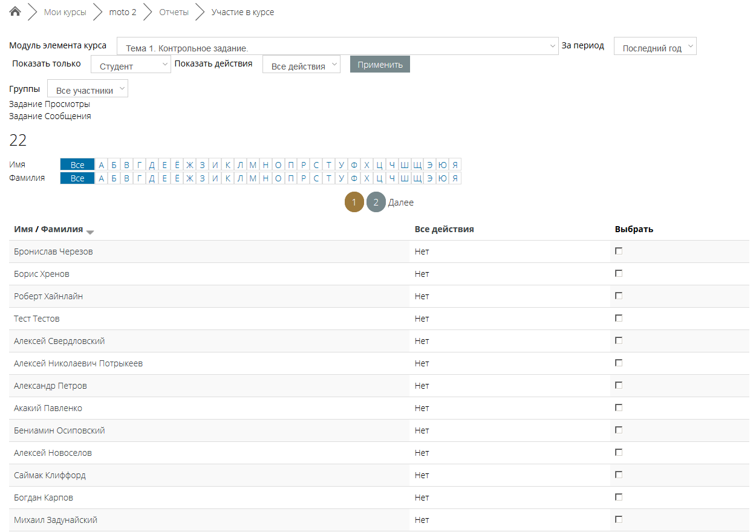Navigate to Отчеты breadcrumb item
Viewport: 756px width, 532px height.
174,12
